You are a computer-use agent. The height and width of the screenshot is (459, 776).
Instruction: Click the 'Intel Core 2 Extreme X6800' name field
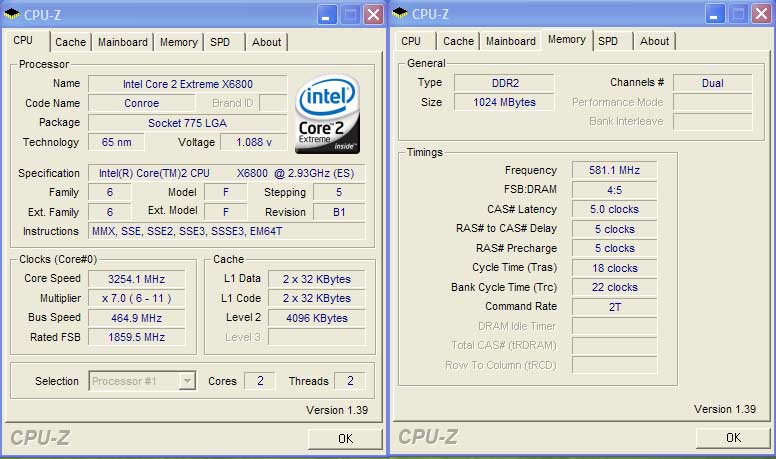tap(188, 84)
